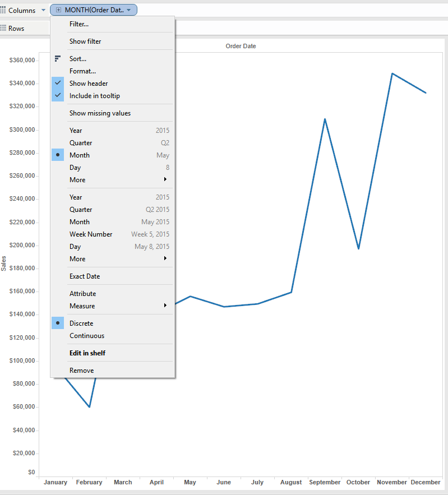The height and width of the screenshot is (495, 448).
Task: Click the plus icon on MONTH(Order Date) pill
Action: tap(58, 10)
